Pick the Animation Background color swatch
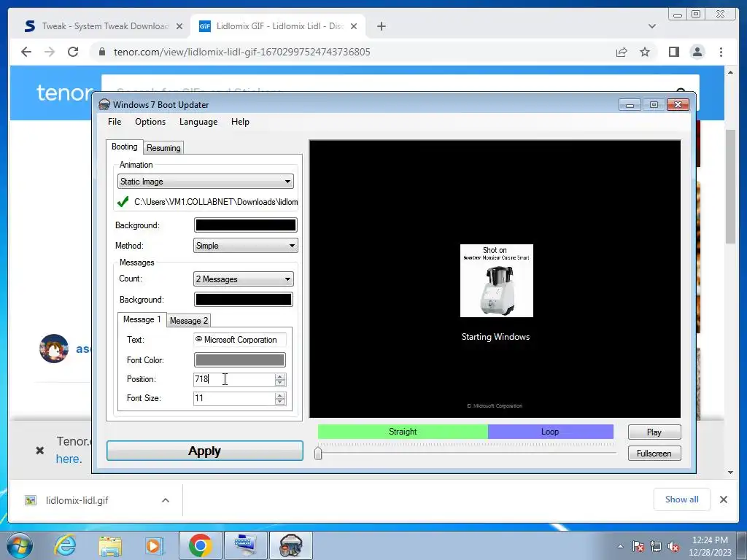Image resolution: width=747 pixels, height=560 pixels. [x=245, y=225]
